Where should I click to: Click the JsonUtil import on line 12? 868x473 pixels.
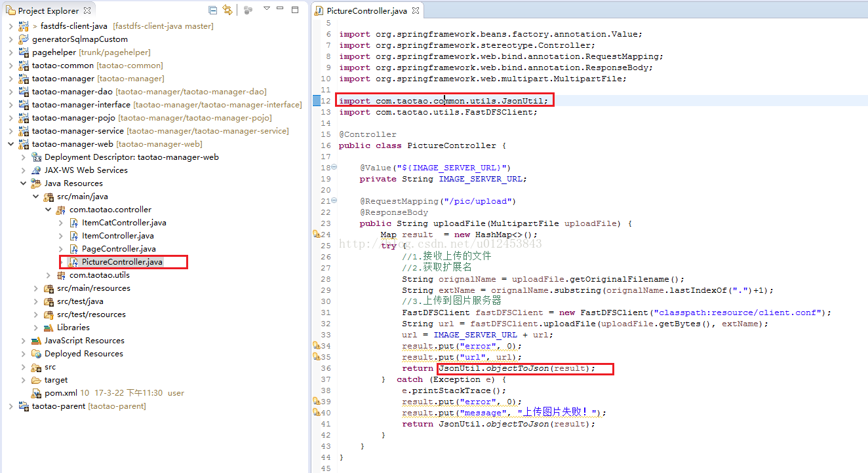pyautogui.click(x=444, y=101)
